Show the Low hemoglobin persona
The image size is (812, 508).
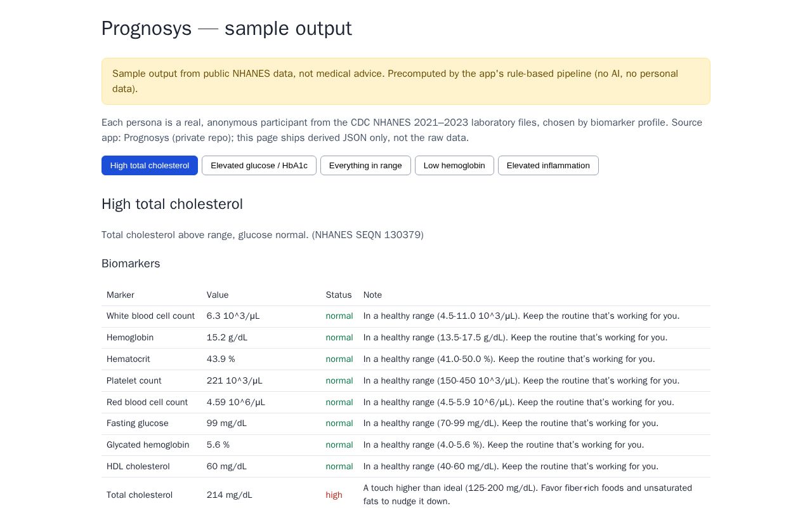pos(454,166)
